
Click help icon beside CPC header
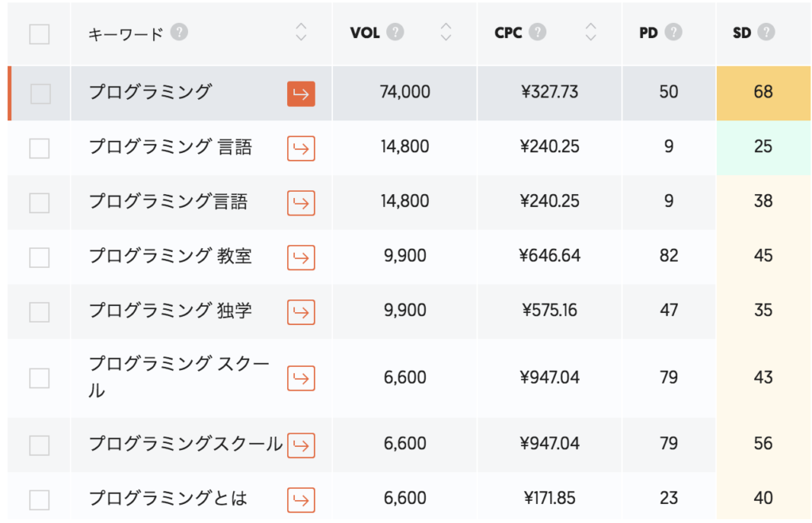[x=538, y=32]
